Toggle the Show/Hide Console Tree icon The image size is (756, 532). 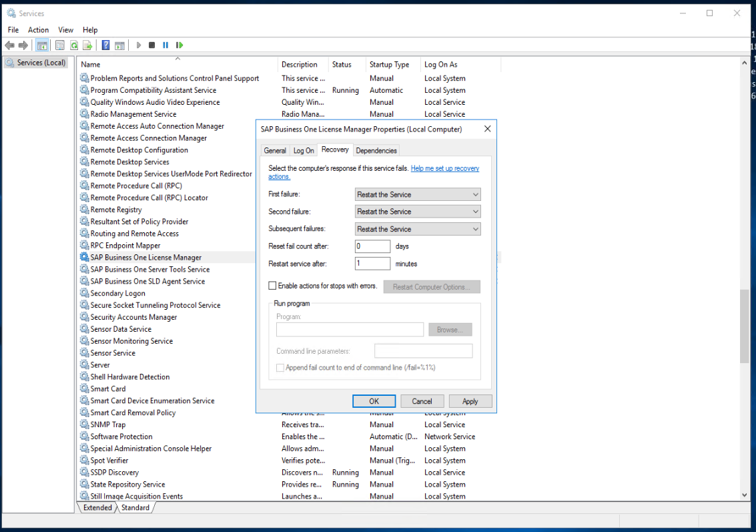point(42,45)
